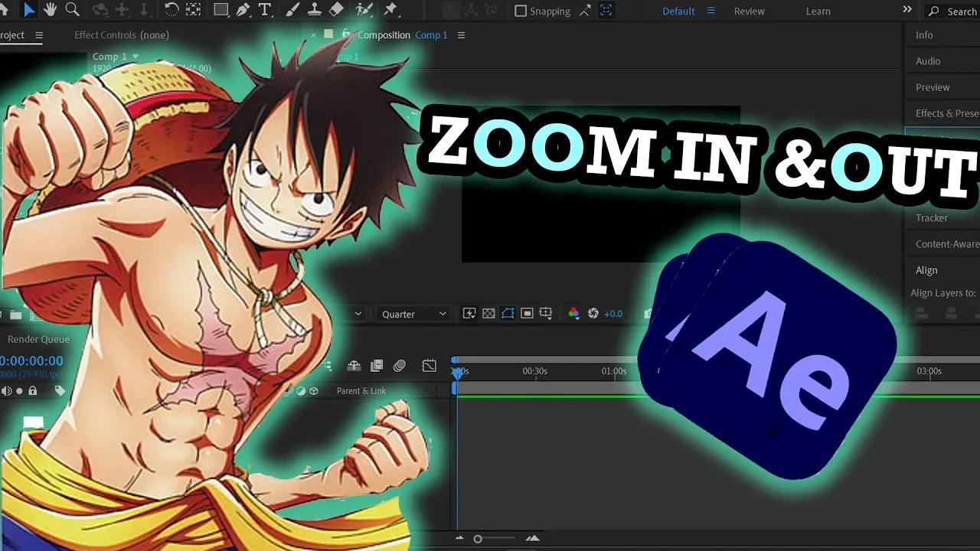This screenshot has width=980, height=551.
Task: Select the Brush tool
Action: [x=292, y=10]
